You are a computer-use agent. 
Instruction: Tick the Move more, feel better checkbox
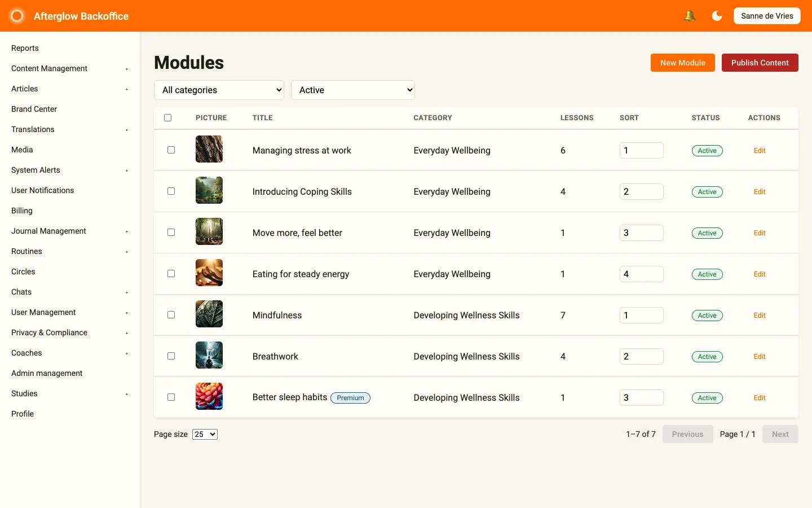[171, 233]
